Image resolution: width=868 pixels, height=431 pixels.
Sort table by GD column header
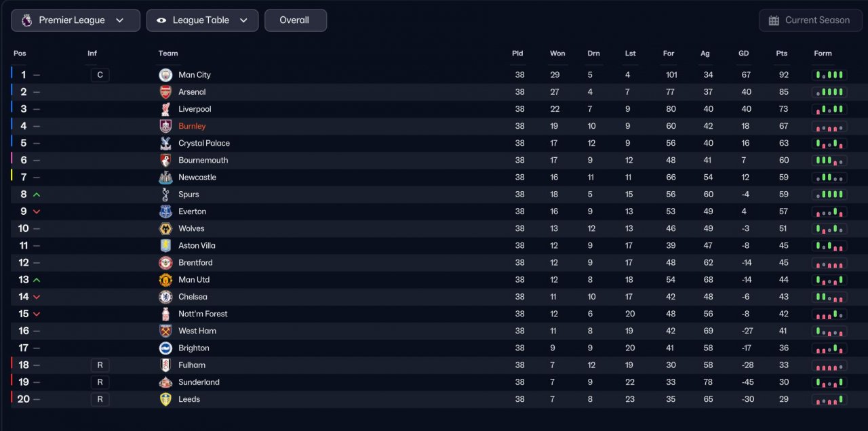(744, 54)
